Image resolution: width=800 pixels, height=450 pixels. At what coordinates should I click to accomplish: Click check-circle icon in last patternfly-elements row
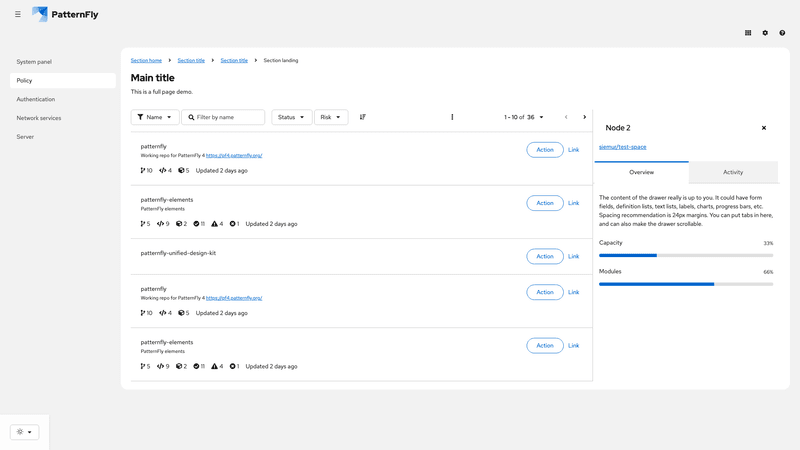[x=196, y=366]
